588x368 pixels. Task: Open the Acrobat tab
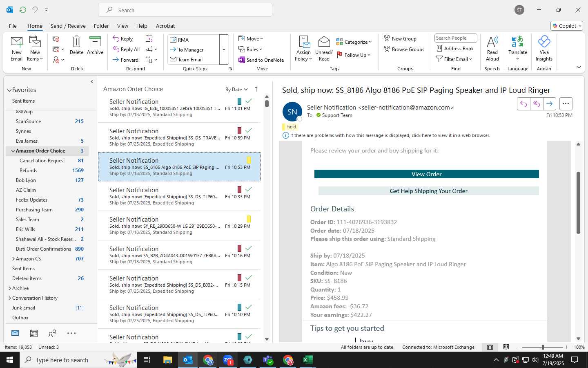165,26
